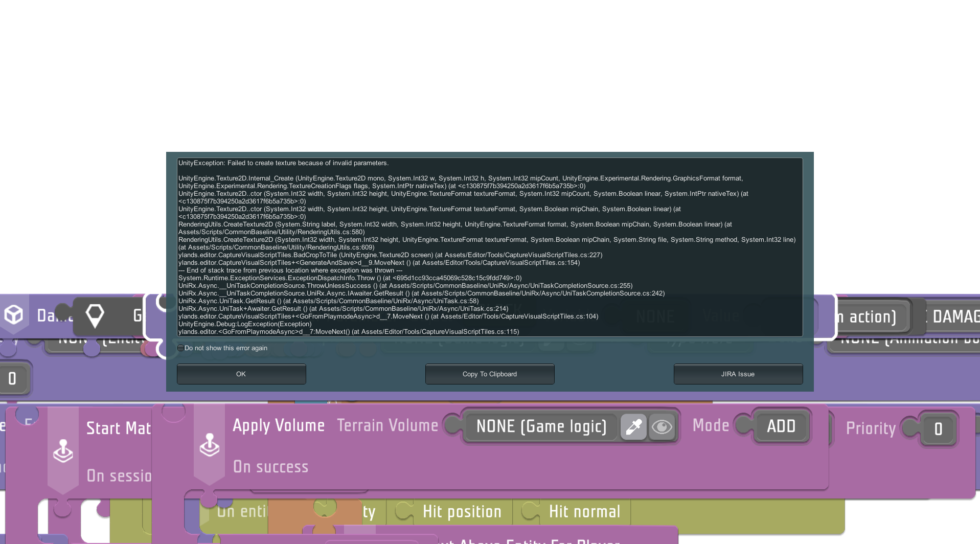Image resolution: width=980 pixels, height=544 pixels.
Task: Enable 'Do not show this error again'
Action: (x=181, y=348)
